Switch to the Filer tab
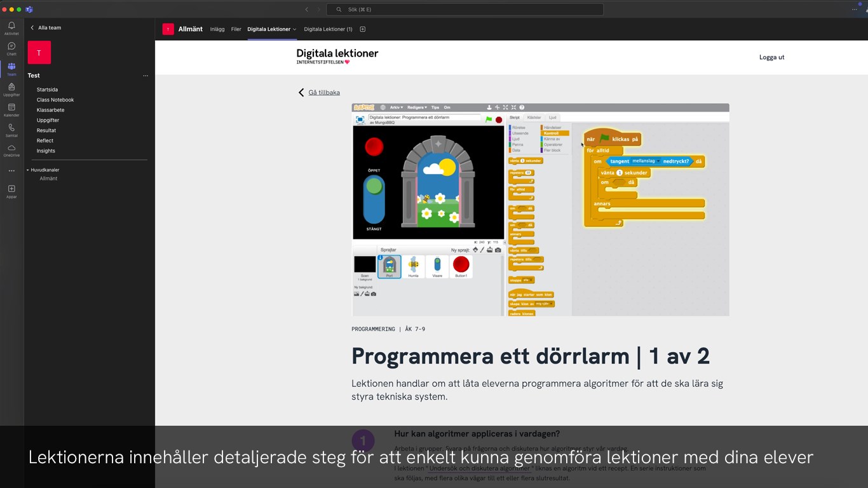 pos(236,29)
